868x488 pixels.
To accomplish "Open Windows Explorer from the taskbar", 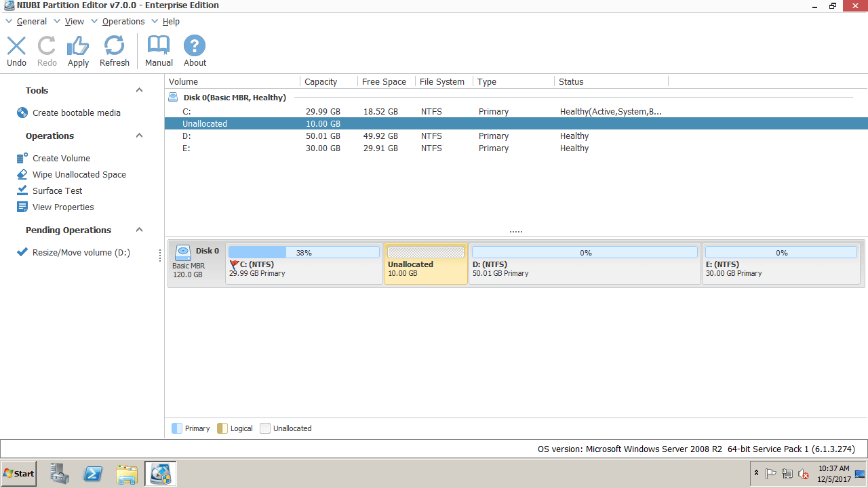I will 127,474.
